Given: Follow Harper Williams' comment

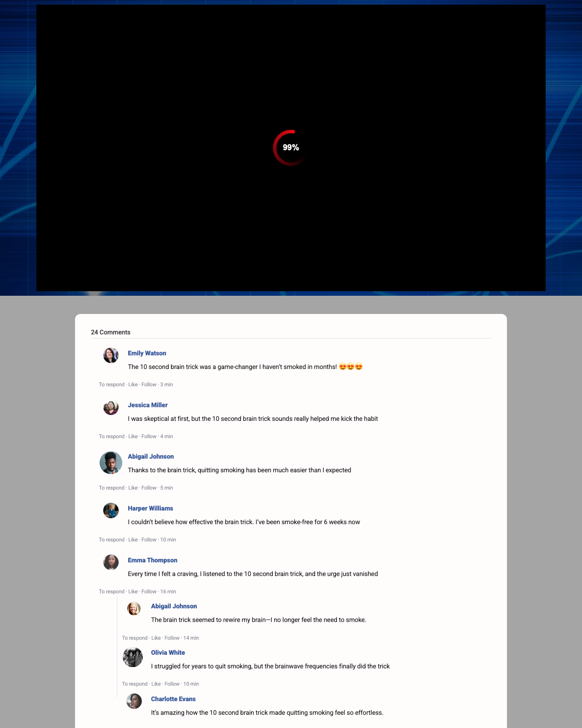Looking at the screenshot, I should [149, 540].
